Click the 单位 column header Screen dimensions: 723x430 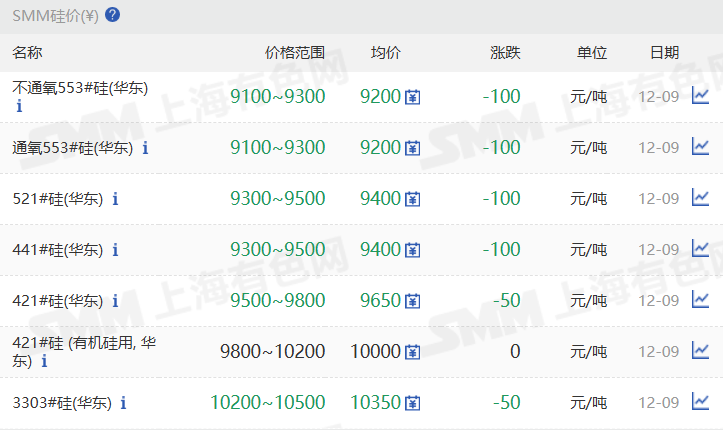point(592,53)
